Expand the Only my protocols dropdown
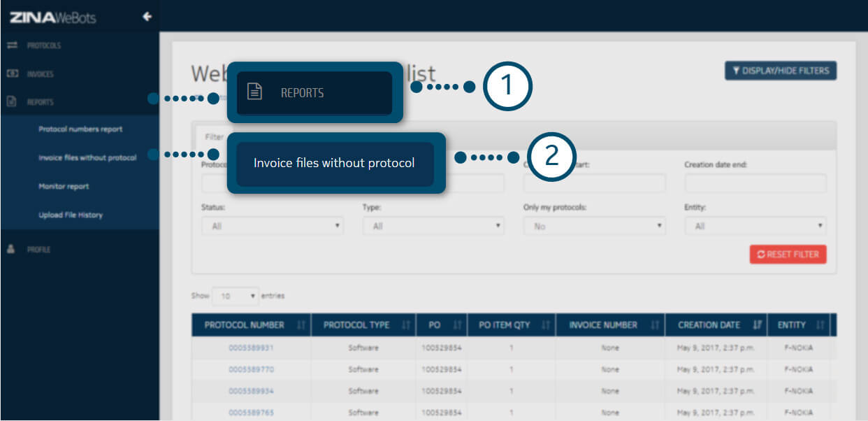 (x=594, y=226)
